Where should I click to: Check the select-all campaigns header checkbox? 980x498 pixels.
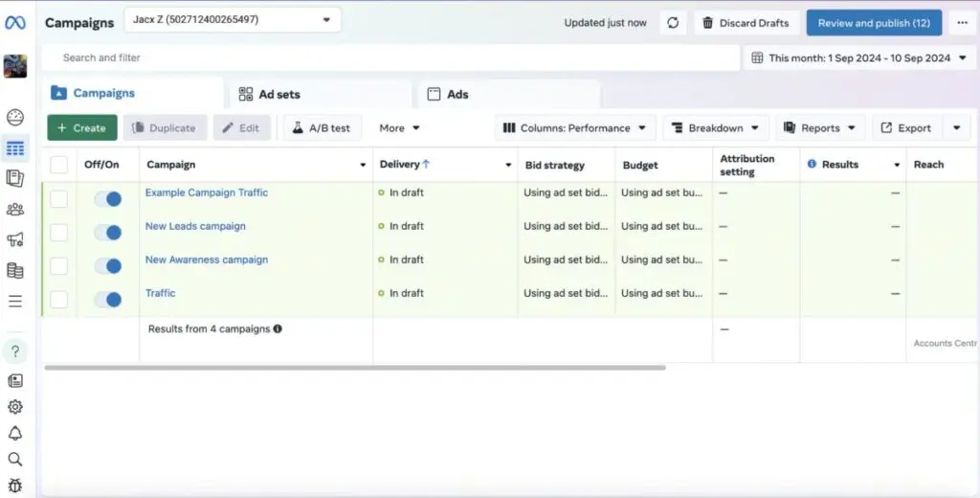(x=59, y=165)
